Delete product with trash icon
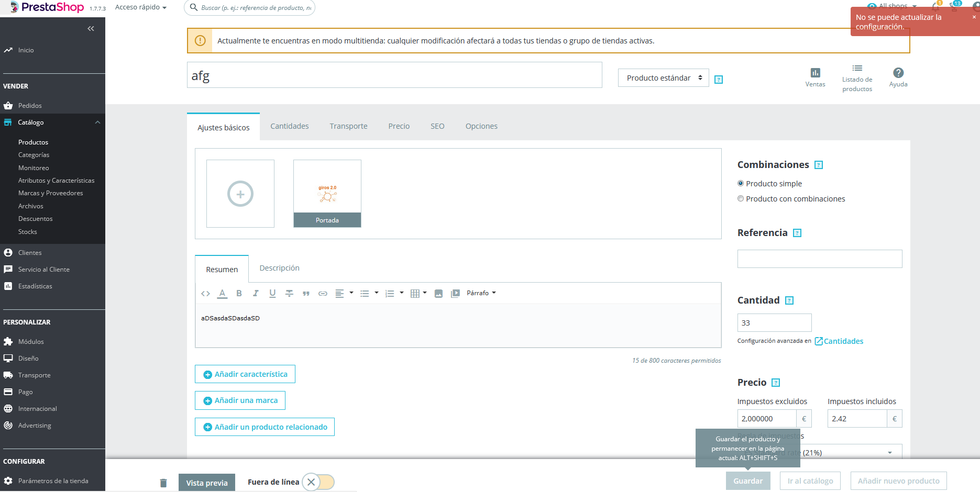 [x=163, y=483]
